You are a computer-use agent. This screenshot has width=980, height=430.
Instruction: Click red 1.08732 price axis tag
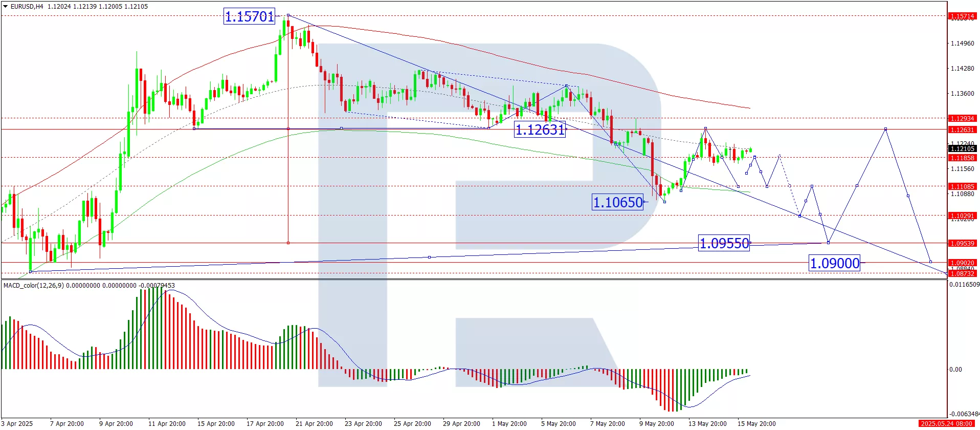962,274
